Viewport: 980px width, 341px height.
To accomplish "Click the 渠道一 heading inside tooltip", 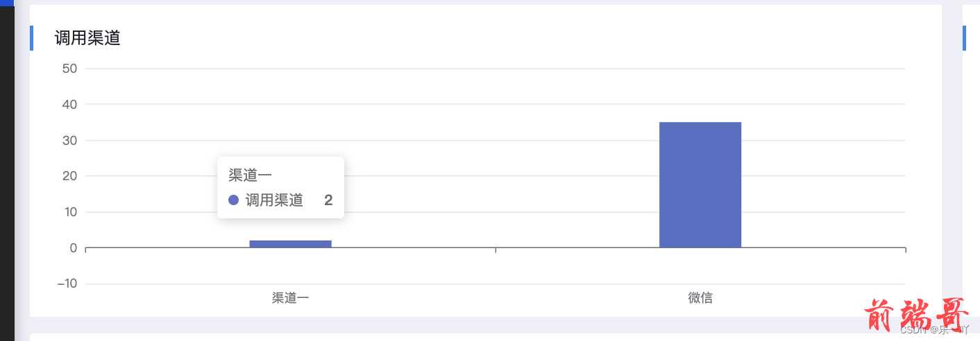I will point(246,175).
